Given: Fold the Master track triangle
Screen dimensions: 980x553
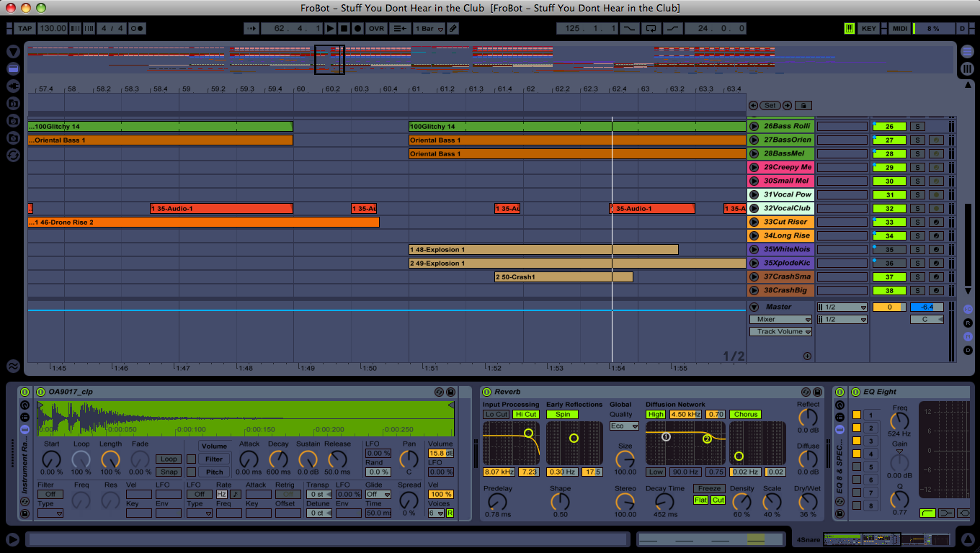Looking at the screenshot, I should pyautogui.click(x=754, y=307).
